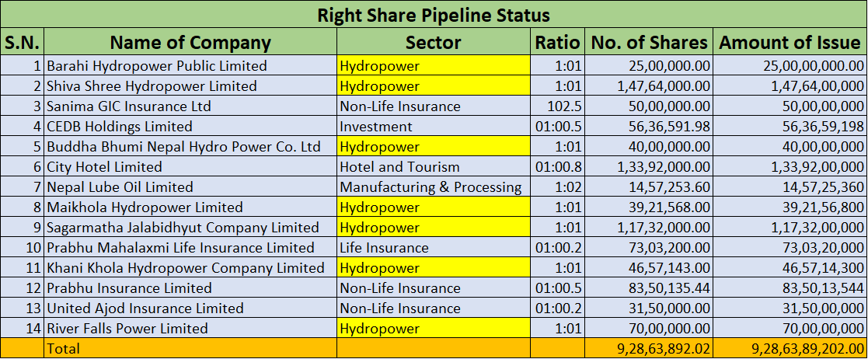This screenshot has width=868, height=359.
Task: Select 'United Ajod Insurance Limited' cell
Action: 190,308
